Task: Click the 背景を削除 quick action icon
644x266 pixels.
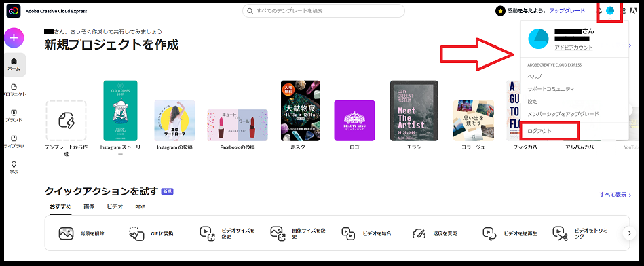Action: click(66, 233)
